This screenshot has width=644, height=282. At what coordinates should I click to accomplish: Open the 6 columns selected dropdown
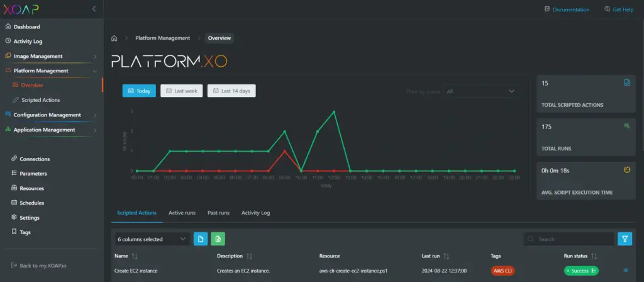[152, 239]
